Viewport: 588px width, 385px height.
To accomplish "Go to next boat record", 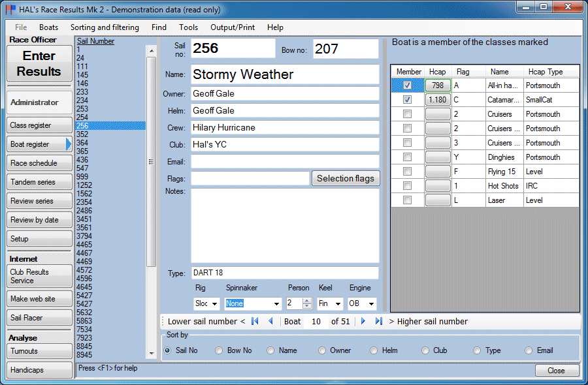I will (x=363, y=321).
